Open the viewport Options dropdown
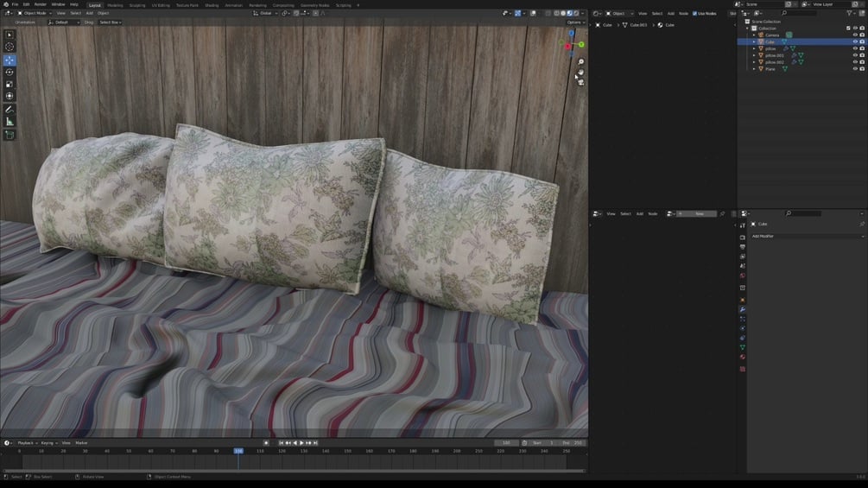Viewport: 868px width, 488px height. point(575,22)
